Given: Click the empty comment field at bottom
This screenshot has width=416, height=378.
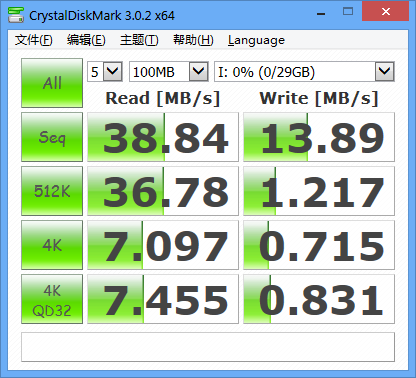Looking at the screenshot, I should pyautogui.click(x=208, y=347).
